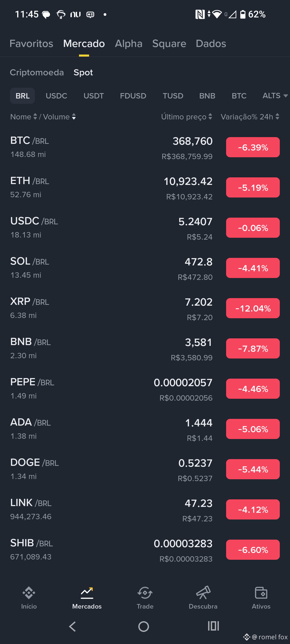Tap the BTC -6.39% change button

coord(253,147)
